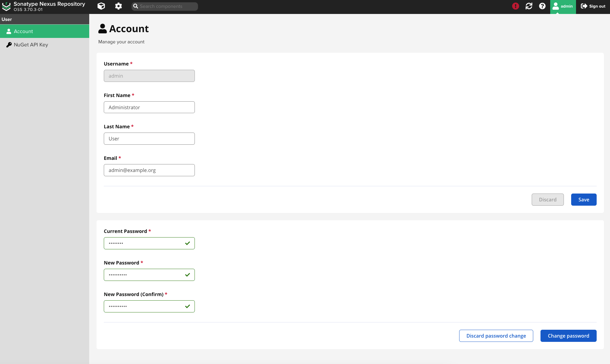The height and width of the screenshot is (364, 610).
Task: Click the Discard password change button
Action: (496, 335)
